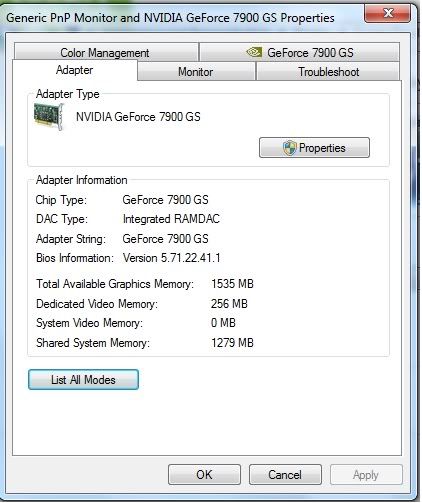Click the Apply button
Viewport: 422px width, 503px height.
point(366,475)
